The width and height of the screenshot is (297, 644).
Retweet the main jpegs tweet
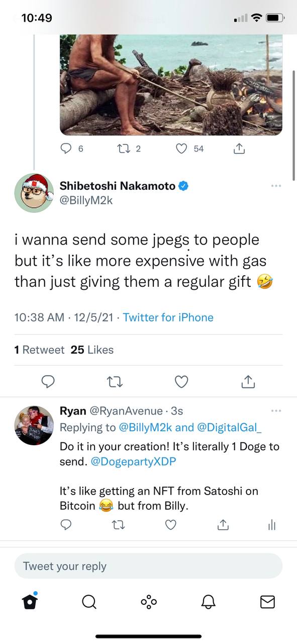pos(115,382)
